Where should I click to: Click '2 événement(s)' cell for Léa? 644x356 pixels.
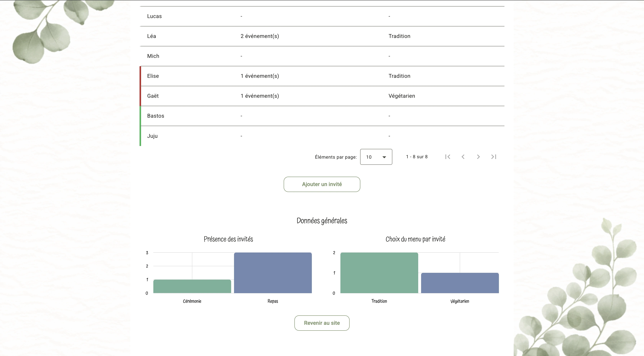pyautogui.click(x=260, y=36)
